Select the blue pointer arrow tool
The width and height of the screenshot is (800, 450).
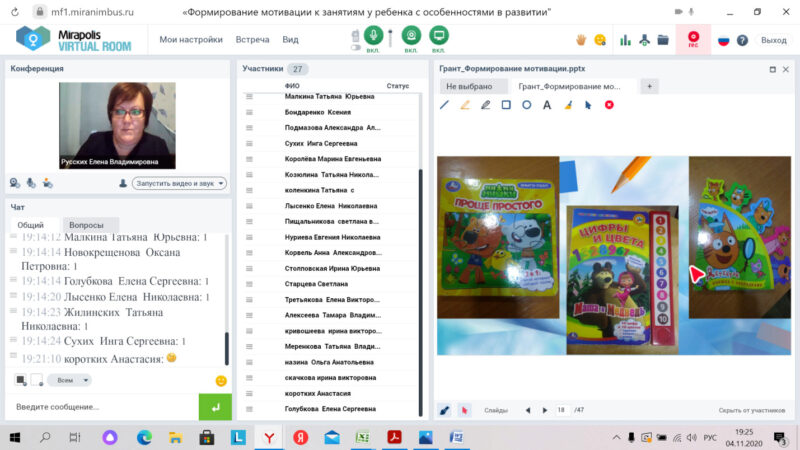[x=588, y=105]
